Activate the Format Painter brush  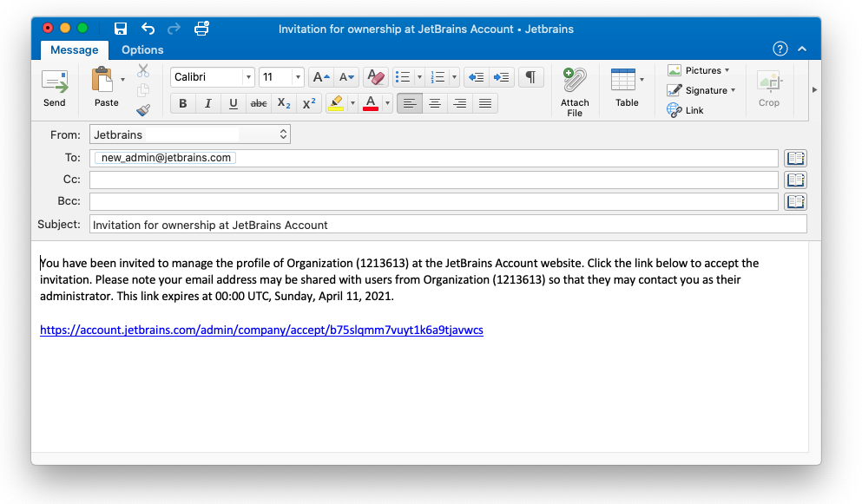[143, 110]
